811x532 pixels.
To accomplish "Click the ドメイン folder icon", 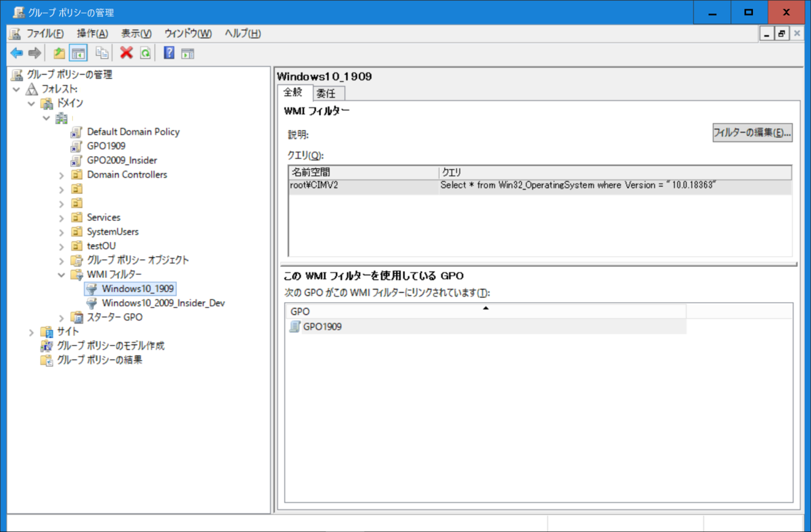I will (x=47, y=103).
